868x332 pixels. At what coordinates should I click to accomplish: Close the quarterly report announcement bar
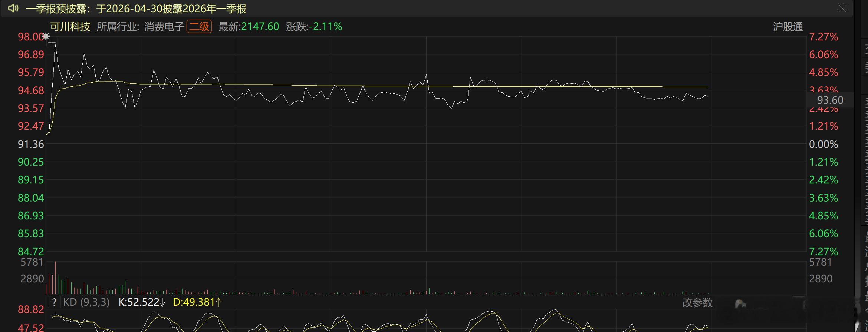(842, 8)
